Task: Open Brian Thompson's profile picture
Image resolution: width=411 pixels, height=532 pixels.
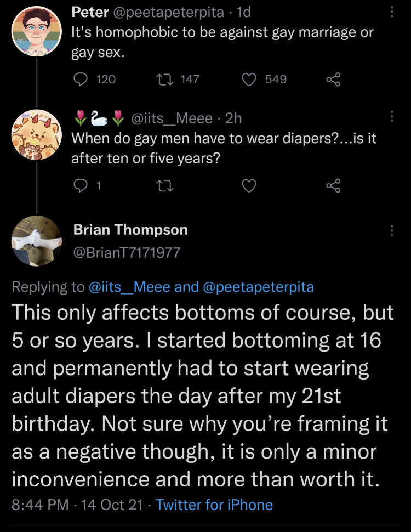Action: [x=37, y=240]
